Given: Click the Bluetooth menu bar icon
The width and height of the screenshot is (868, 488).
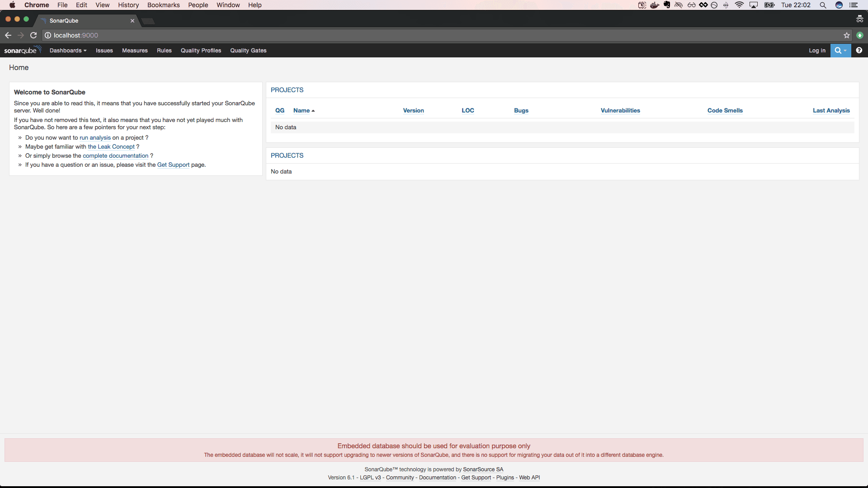Looking at the screenshot, I should (x=726, y=5).
